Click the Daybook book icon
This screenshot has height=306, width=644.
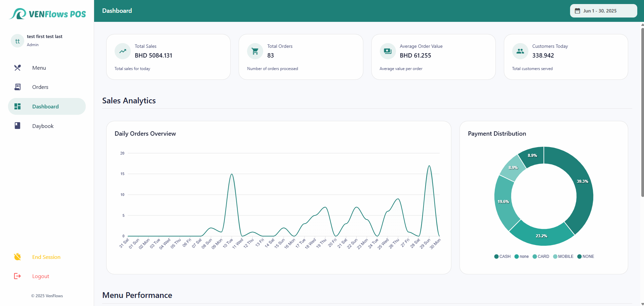coord(17,126)
